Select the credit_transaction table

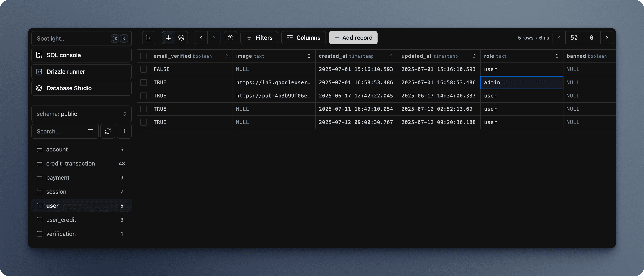(x=70, y=163)
